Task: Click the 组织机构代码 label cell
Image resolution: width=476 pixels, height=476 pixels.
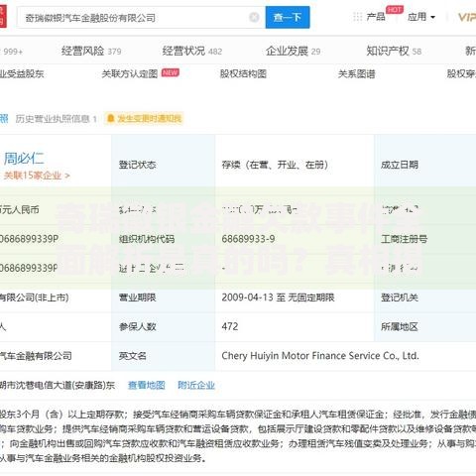Action: [164, 239]
